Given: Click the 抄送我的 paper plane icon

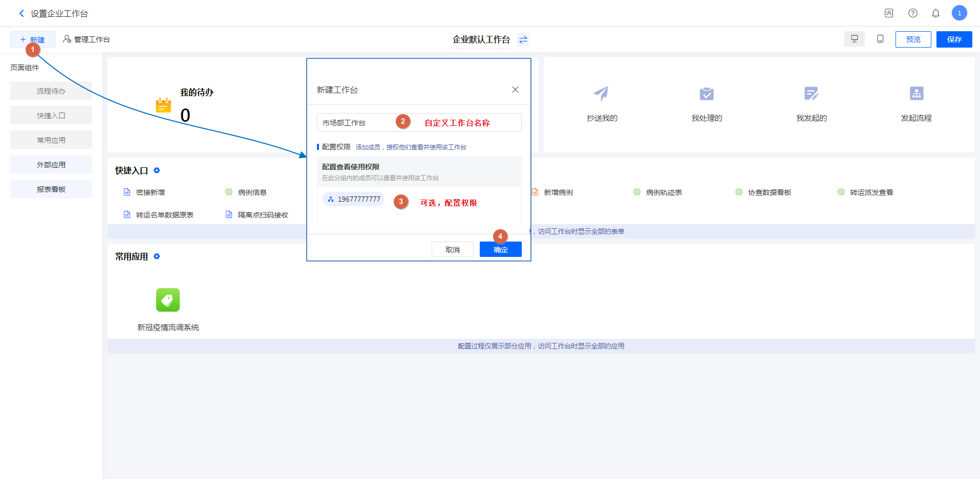Looking at the screenshot, I should pyautogui.click(x=602, y=94).
